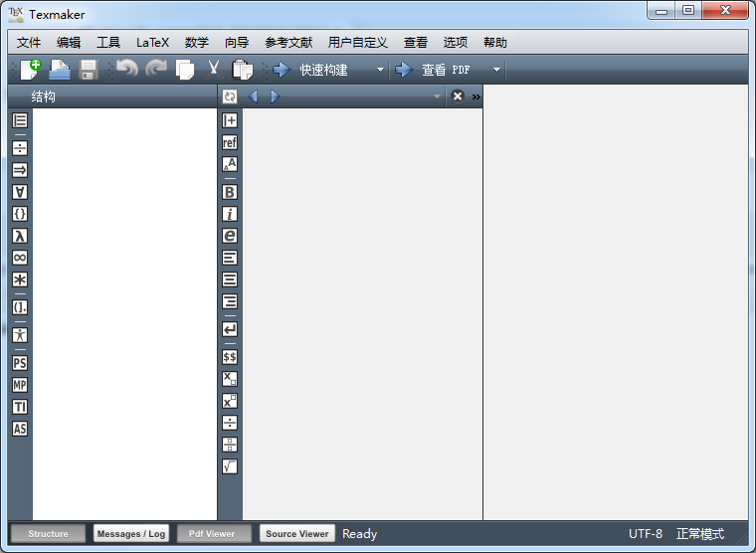Open the 文件 menu
This screenshot has height=553, width=756.
[x=29, y=42]
